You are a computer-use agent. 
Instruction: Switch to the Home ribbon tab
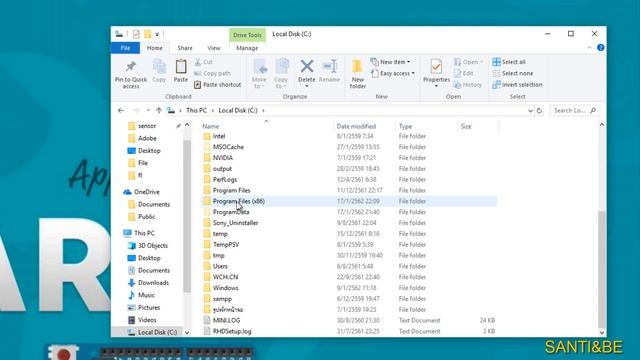155,48
